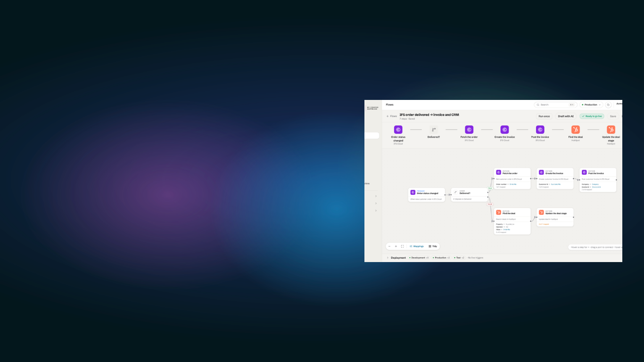Click the Order status changed step icon
This screenshot has width=644, height=362.
pyautogui.click(x=398, y=130)
